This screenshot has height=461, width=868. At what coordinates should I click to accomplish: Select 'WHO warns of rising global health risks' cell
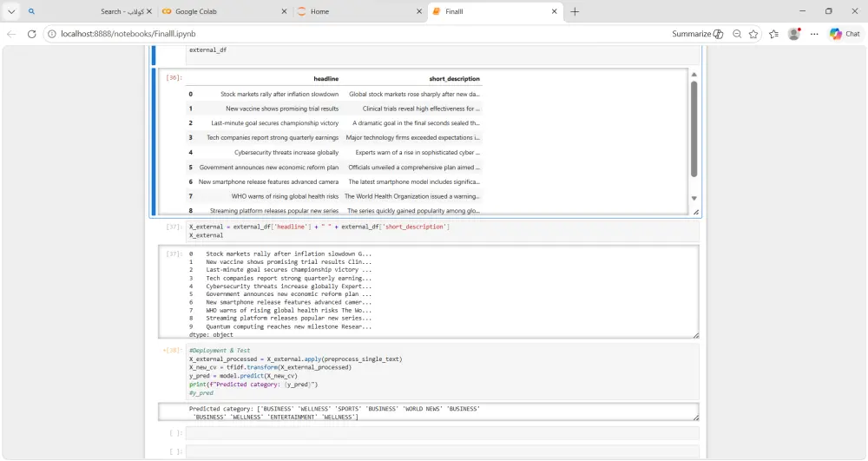pyautogui.click(x=285, y=196)
